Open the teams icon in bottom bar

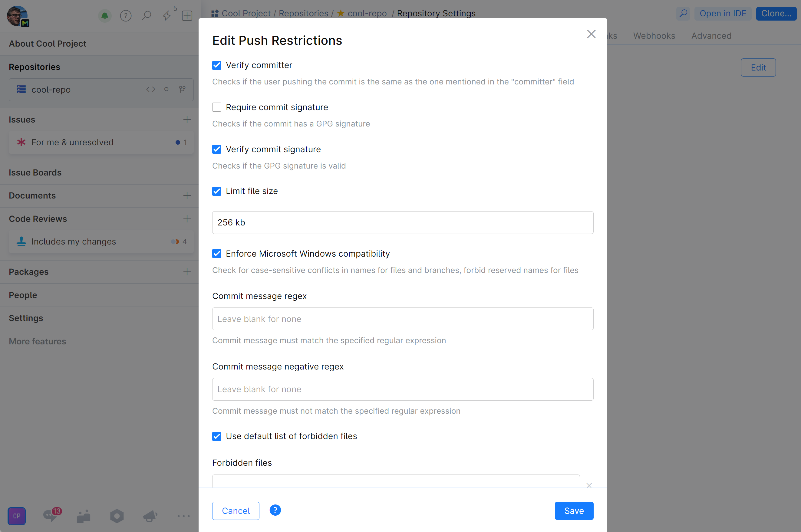click(x=84, y=516)
